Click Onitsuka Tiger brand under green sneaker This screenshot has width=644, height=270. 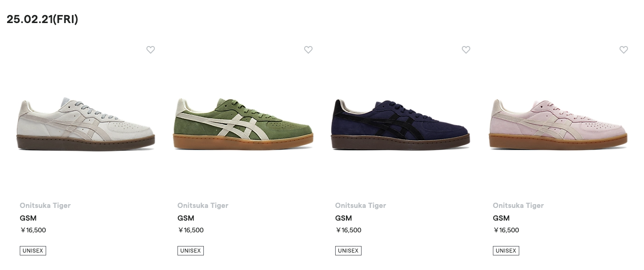coord(203,206)
